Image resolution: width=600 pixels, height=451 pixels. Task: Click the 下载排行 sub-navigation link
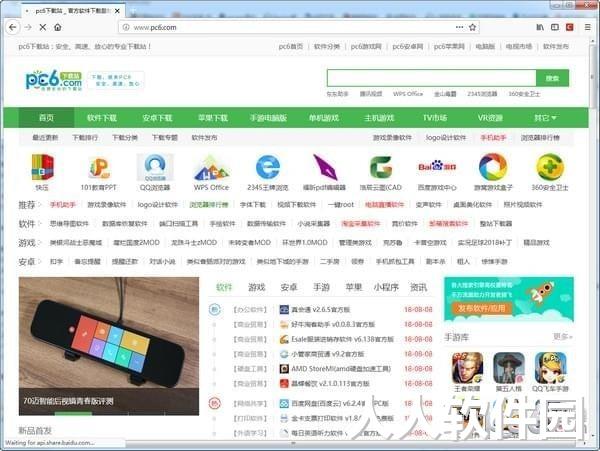[85, 137]
